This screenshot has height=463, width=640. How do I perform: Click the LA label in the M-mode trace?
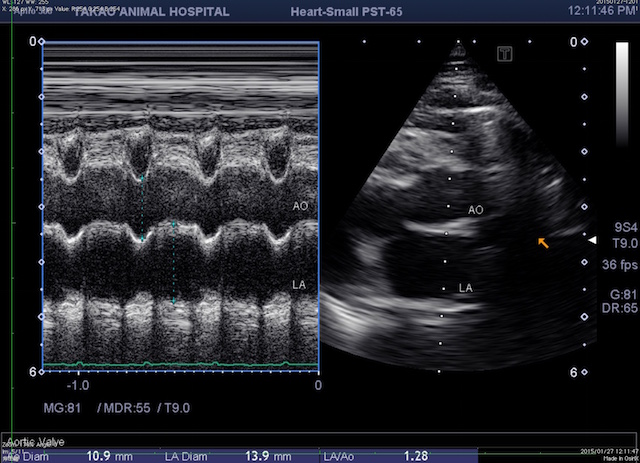pos(299,285)
